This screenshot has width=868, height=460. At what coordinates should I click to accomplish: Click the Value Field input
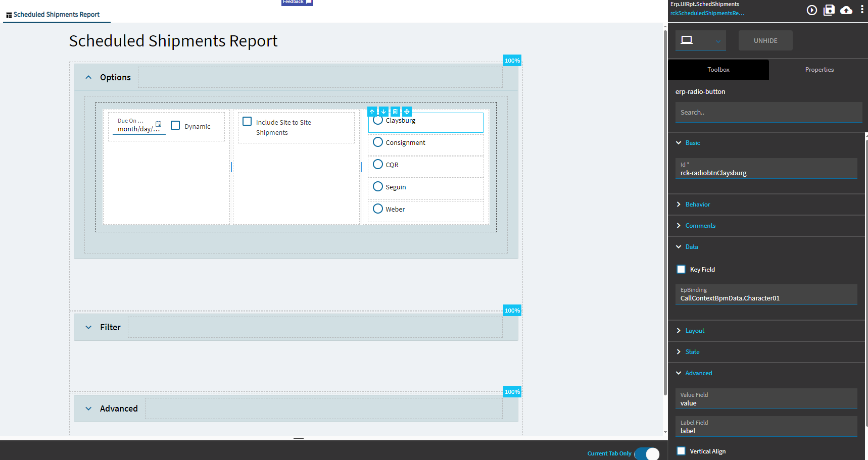(x=766, y=399)
